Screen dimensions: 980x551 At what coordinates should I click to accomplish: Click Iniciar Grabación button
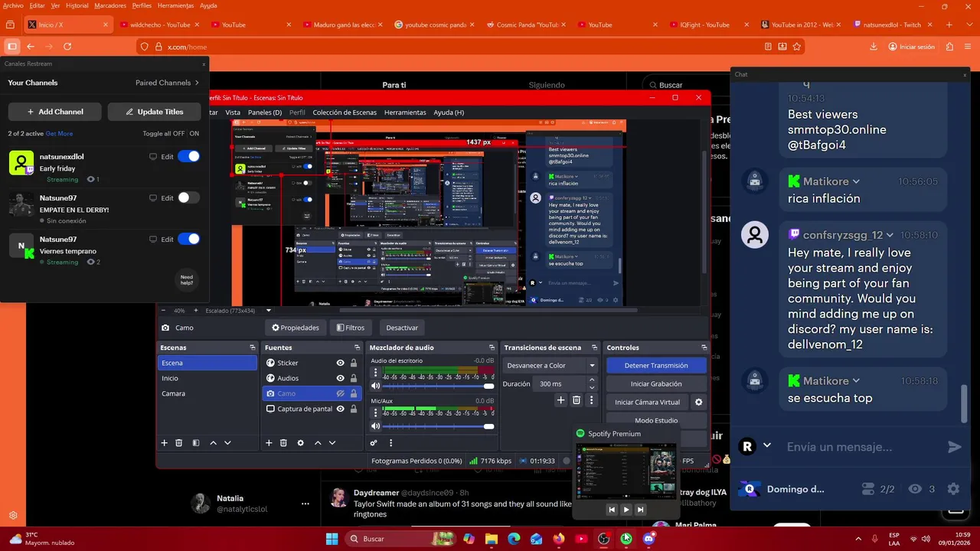coord(656,383)
